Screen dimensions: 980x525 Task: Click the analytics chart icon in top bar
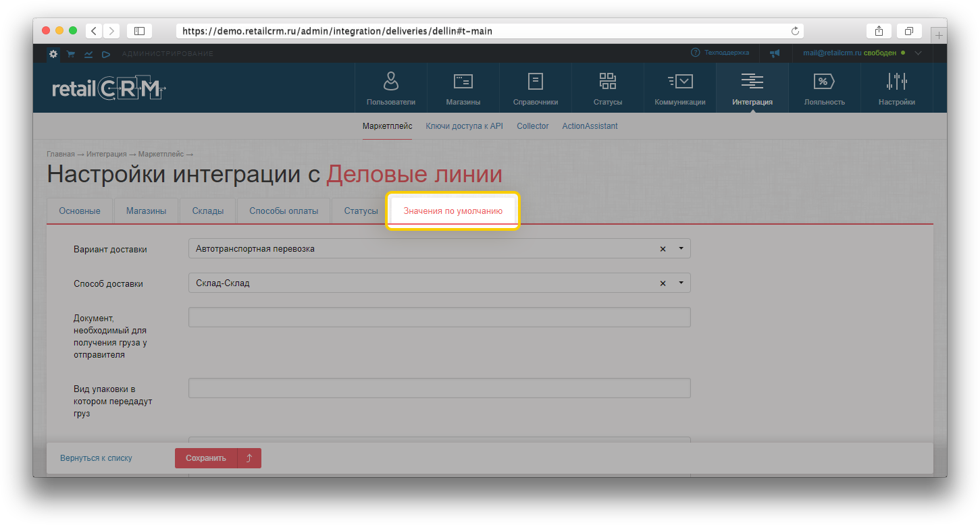tap(88, 53)
